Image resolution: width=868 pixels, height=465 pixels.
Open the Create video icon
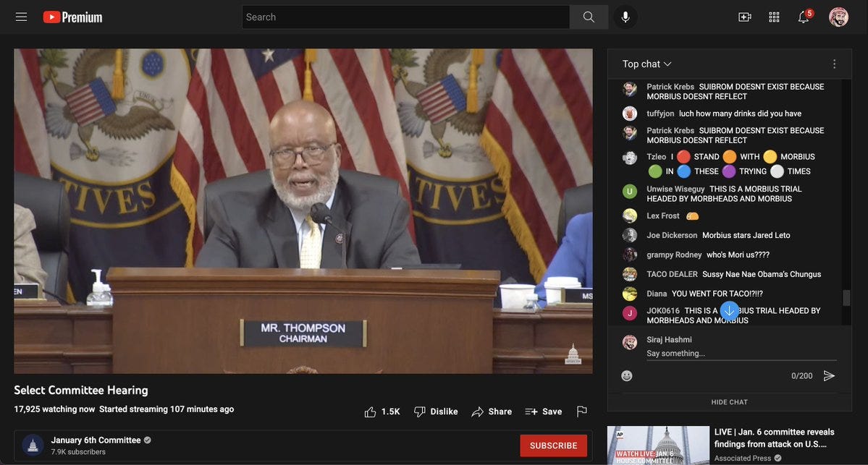point(744,17)
